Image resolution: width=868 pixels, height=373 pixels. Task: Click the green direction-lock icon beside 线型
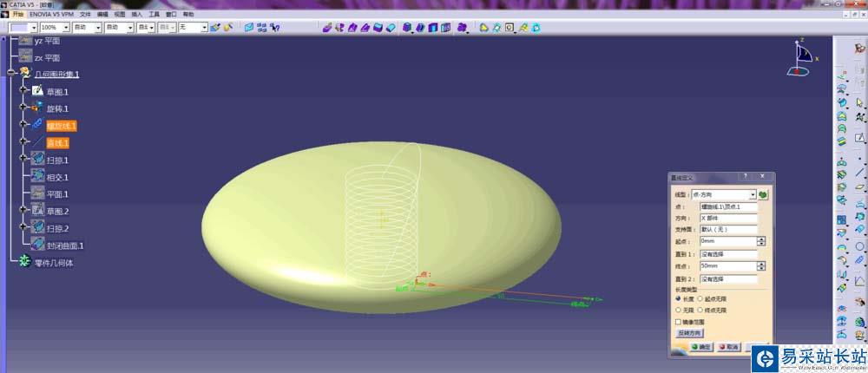tap(763, 195)
